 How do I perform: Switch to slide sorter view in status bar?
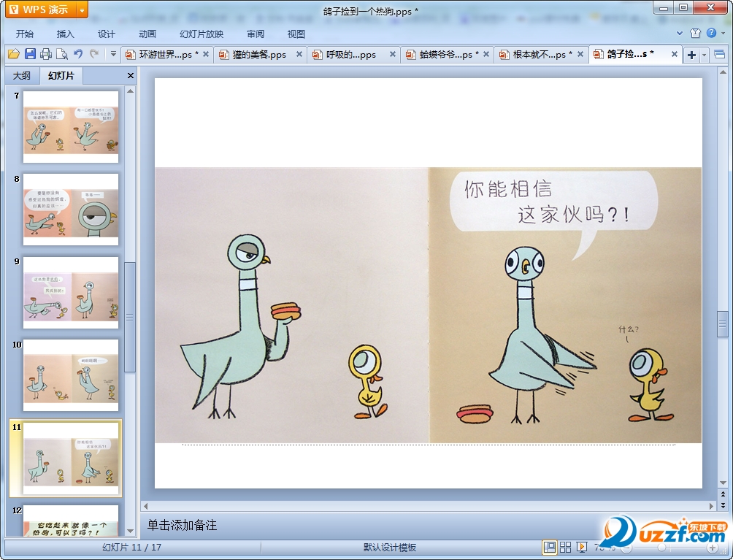click(565, 547)
